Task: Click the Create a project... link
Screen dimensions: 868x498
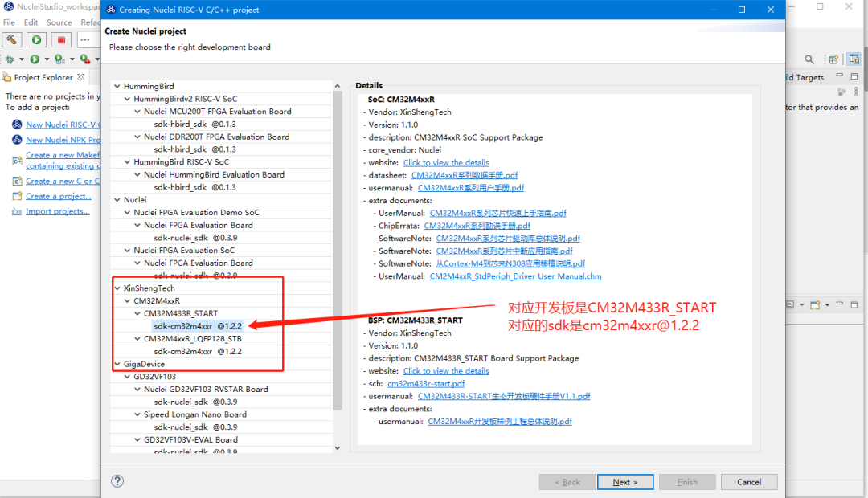Action: pyautogui.click(x=59, y=197)
